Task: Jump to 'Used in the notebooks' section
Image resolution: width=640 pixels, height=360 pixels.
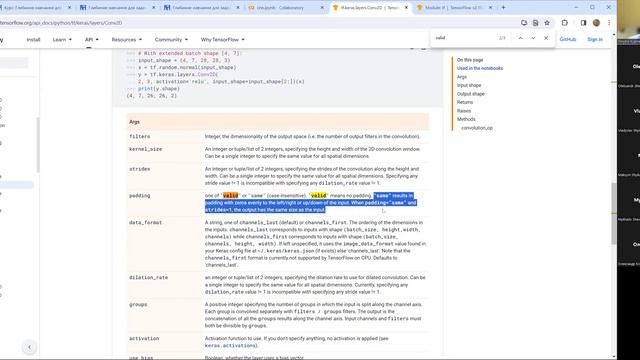Action: pos(480,68)
